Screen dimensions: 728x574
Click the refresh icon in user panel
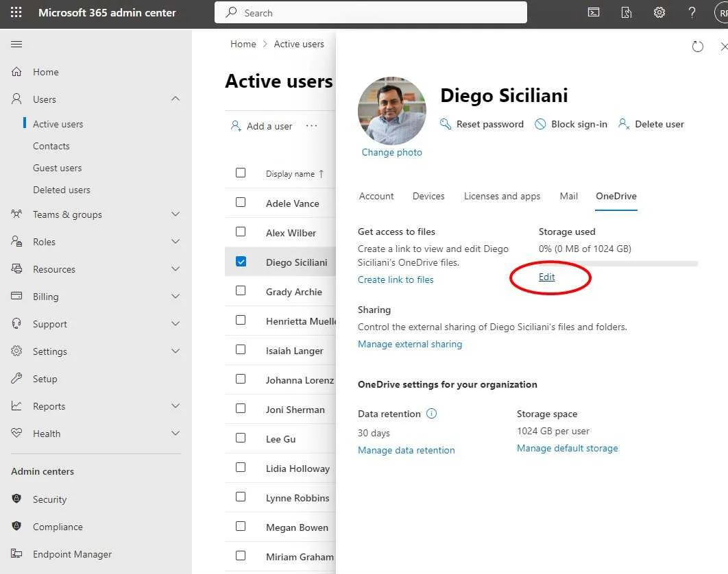697,47
